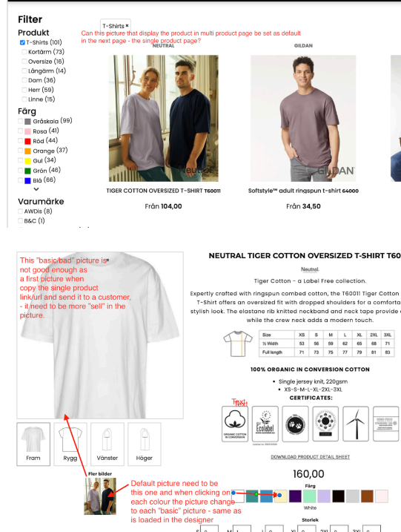Choose the black color swatch

click(338, 496)
